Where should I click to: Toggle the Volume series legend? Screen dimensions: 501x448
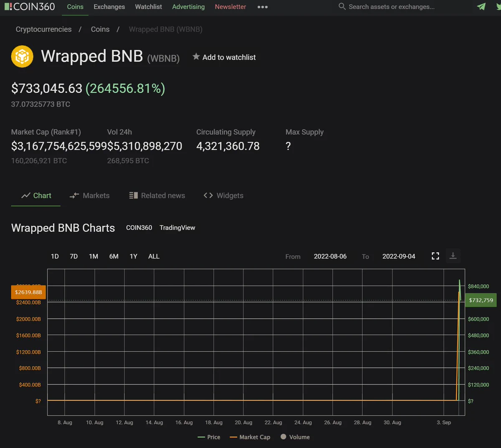click(295, 437)
